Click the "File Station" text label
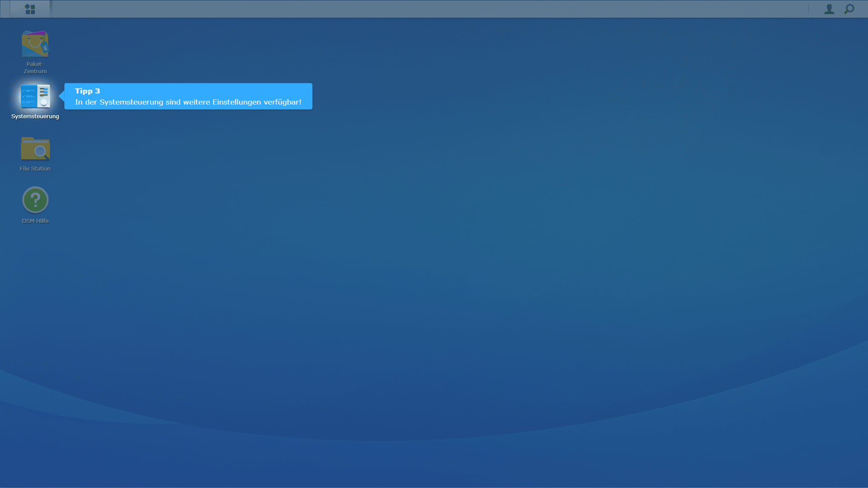The image size is (868, 488). 35,169
